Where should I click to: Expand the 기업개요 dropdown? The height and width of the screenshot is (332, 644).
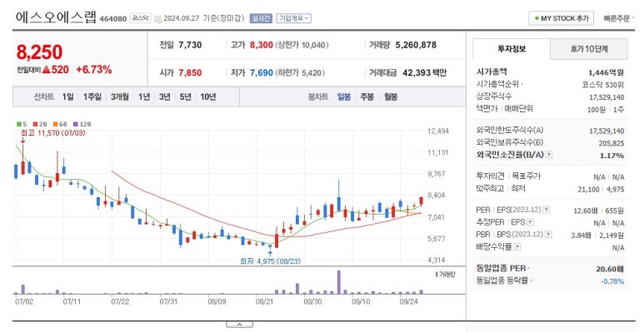(x=293, y=18)
